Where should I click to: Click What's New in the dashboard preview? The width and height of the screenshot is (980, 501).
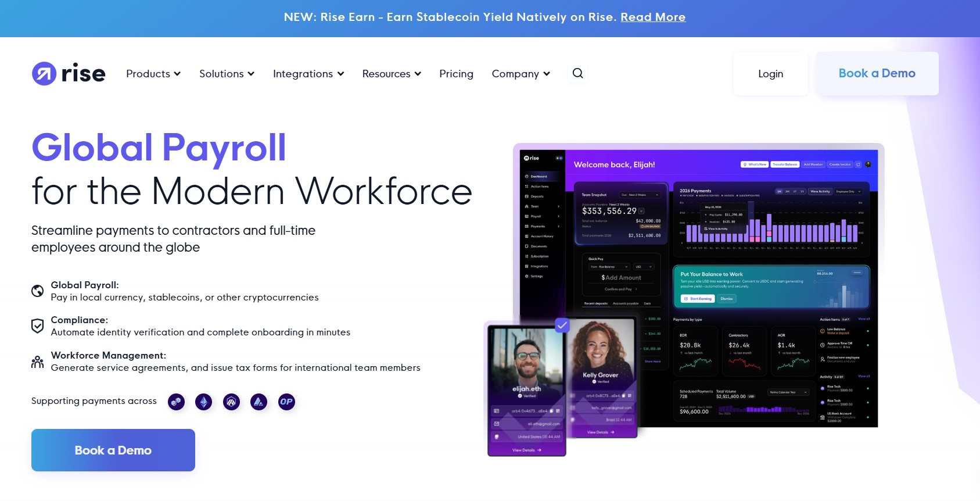[x=755, y=164]
